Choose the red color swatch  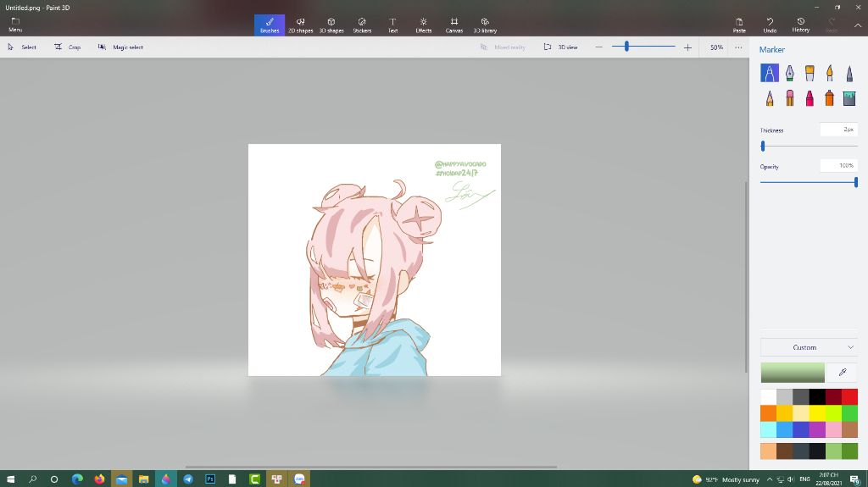tap(849, 396)
